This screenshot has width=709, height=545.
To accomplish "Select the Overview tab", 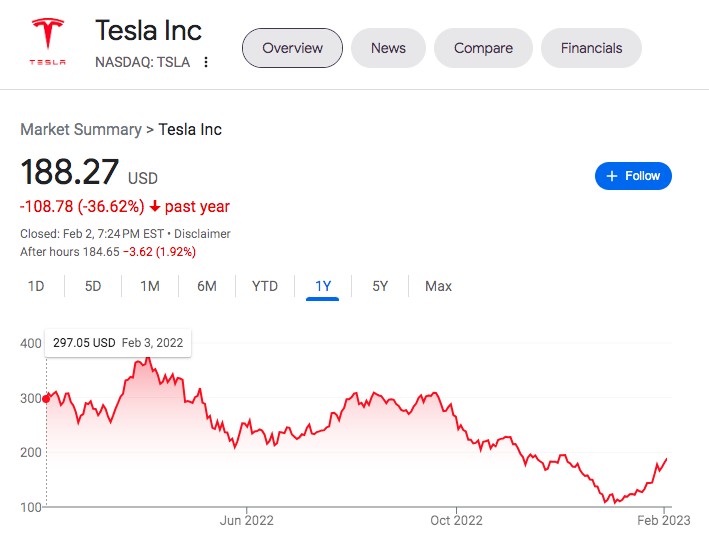I will [x=292, y=48].
